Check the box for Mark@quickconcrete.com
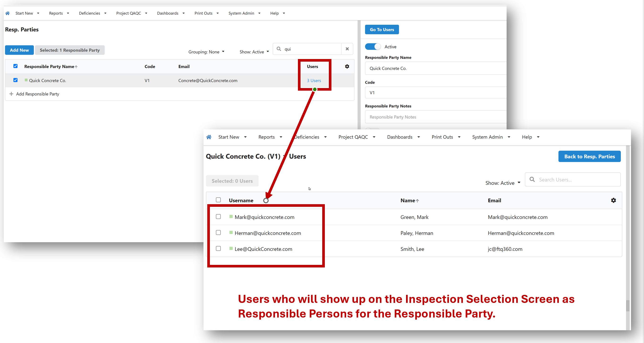This screenshot has height=343, width=644. (218, 217)
